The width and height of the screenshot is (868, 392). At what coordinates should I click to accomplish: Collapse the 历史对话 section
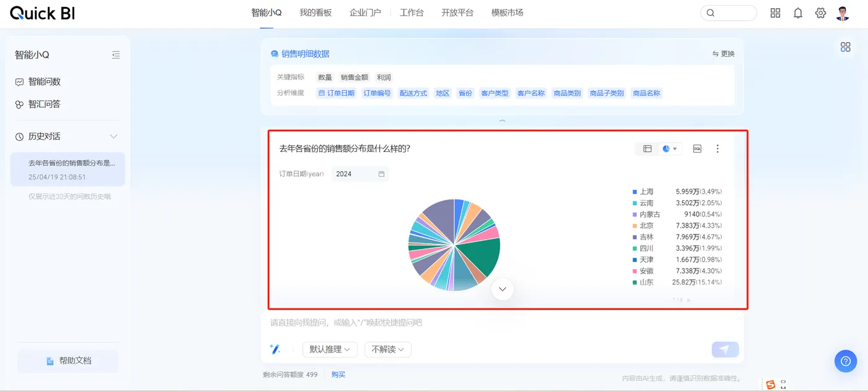coord(113,136)
